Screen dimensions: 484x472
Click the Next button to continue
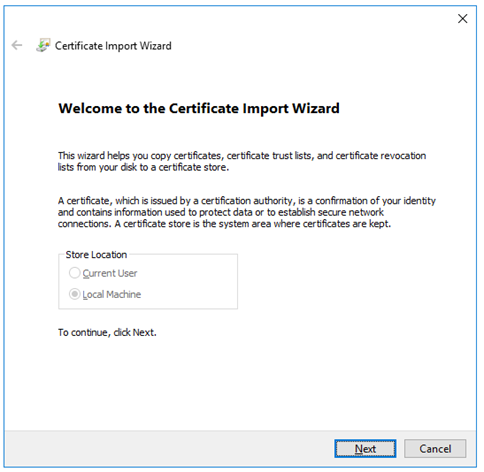(x=365, y=448)
